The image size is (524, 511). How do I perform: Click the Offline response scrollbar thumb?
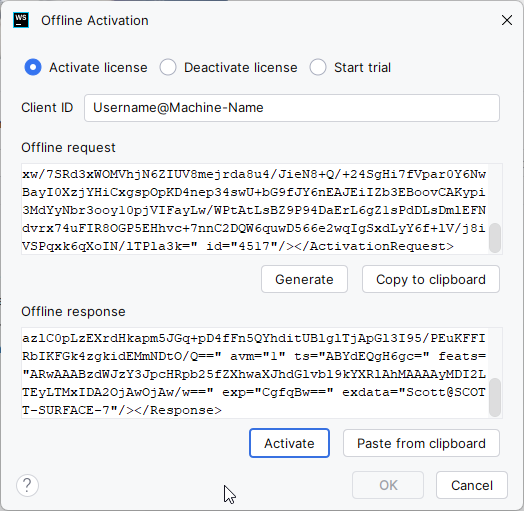point(495,397)
